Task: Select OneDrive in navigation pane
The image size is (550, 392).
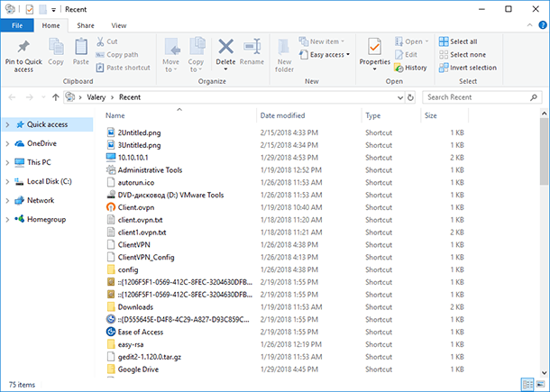Action: [41, 143]
